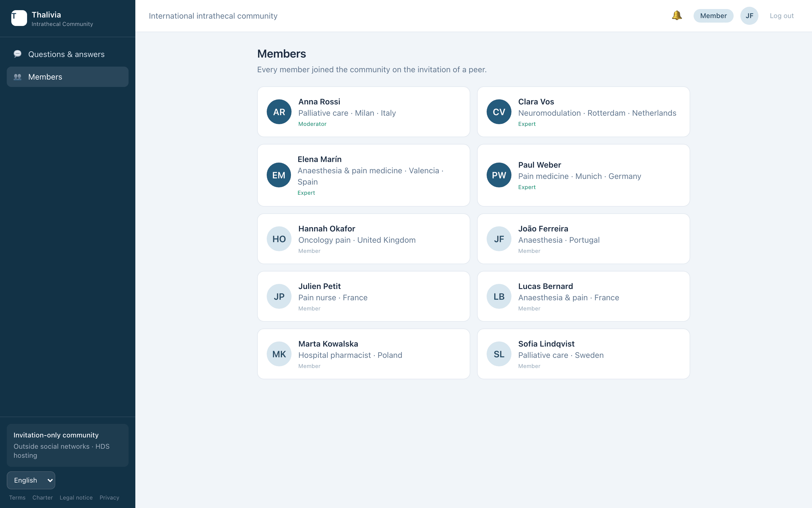This screenshot has width=812, height=508.
Task: Click the JF user avatar in header
Action: click(x=749, y=16)
